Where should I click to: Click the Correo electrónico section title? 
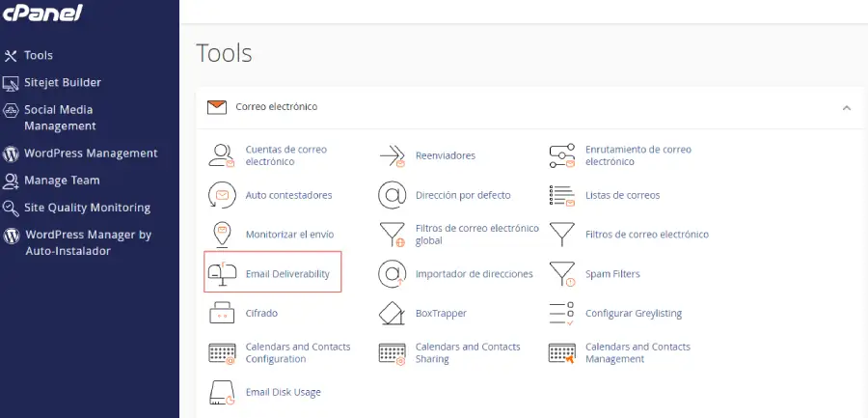pos(276,107)
